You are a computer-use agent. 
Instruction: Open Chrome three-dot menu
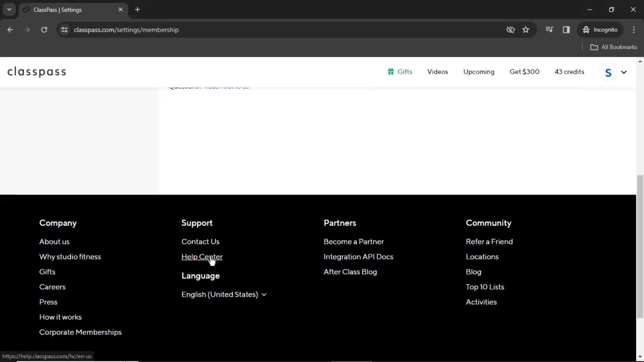coord(634,30)
